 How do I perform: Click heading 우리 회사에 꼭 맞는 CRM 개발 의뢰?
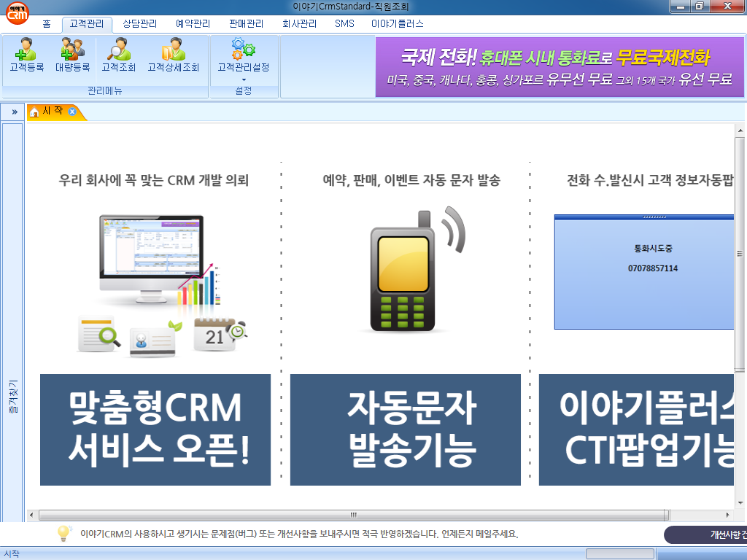point(153,181)
